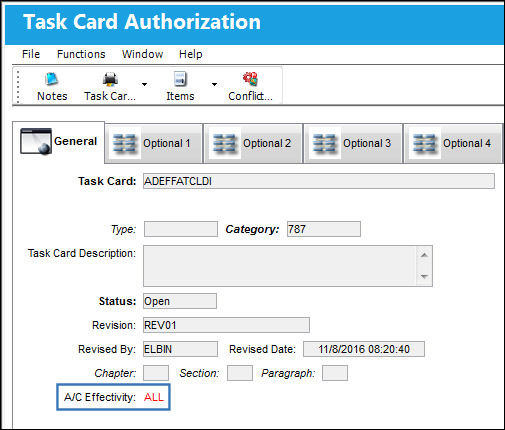Viewport: 505px width, 430px height.
Task: Open the Window menu
Action: pos(142,54)
